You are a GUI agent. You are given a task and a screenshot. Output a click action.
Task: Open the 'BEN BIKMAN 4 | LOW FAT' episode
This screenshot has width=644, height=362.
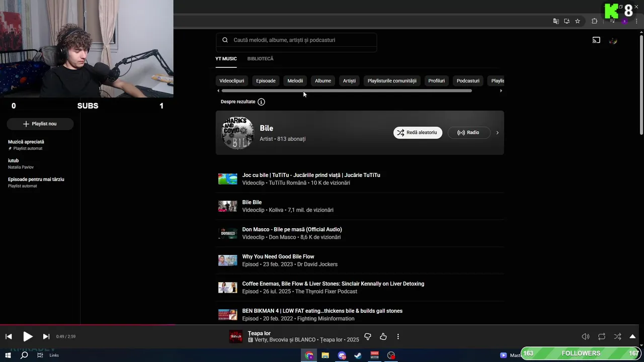322,311
